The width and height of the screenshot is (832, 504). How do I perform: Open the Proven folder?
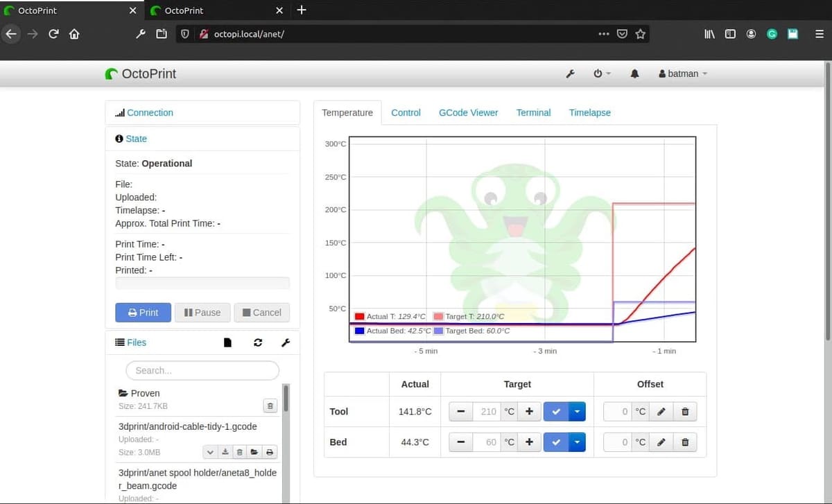coord(145,393)
